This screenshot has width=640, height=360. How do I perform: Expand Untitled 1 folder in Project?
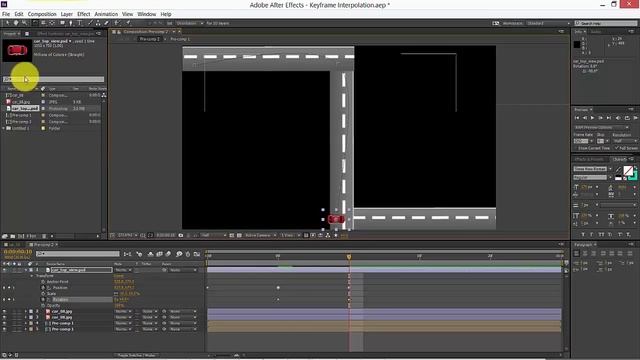4,128
